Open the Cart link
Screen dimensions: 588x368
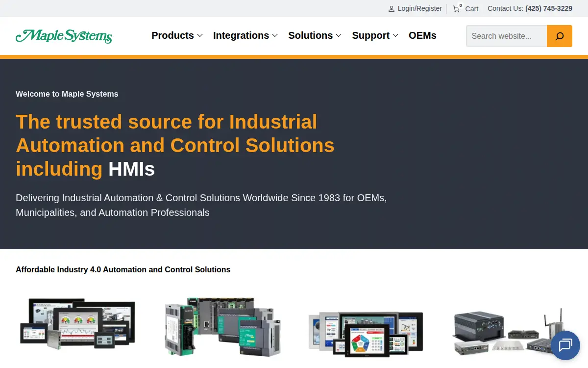pos(472,9)
